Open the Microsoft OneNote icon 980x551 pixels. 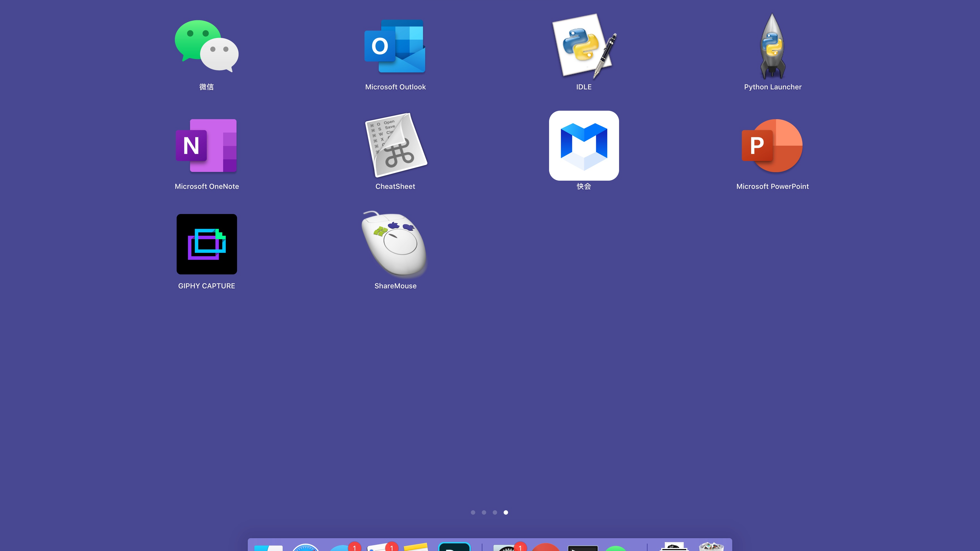point(206,146)
